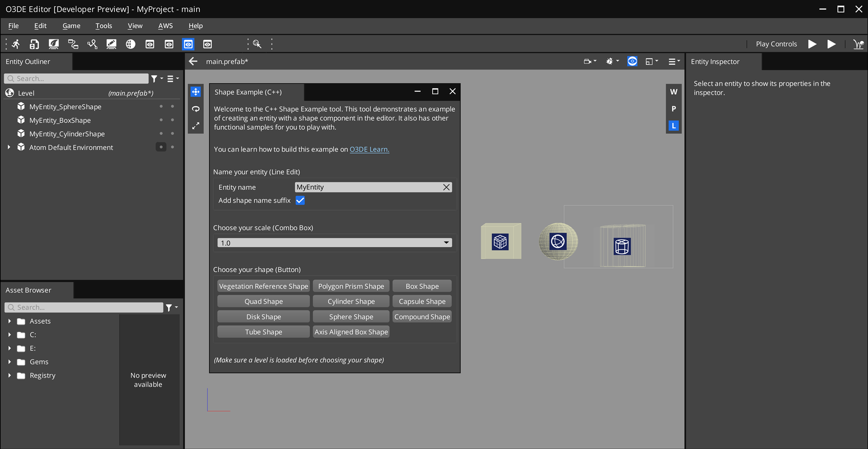The width and height of the screenshot is (868, 449).
Task: Uncheck the Add shape name suffix checkbox
Action: coord(300,200)
